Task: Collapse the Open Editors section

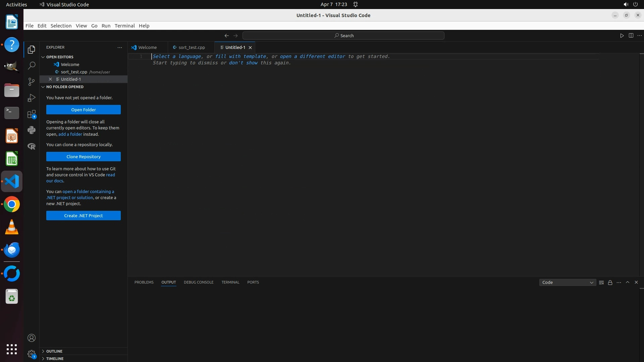Action: point(60,57)
